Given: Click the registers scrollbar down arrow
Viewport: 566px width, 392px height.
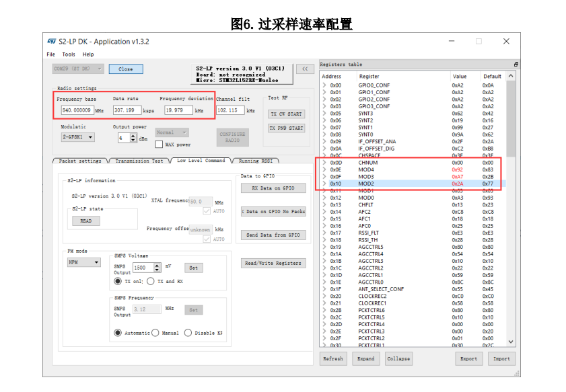Looking at the screenshot, I should pyautogui.click(x=511, y=341).
